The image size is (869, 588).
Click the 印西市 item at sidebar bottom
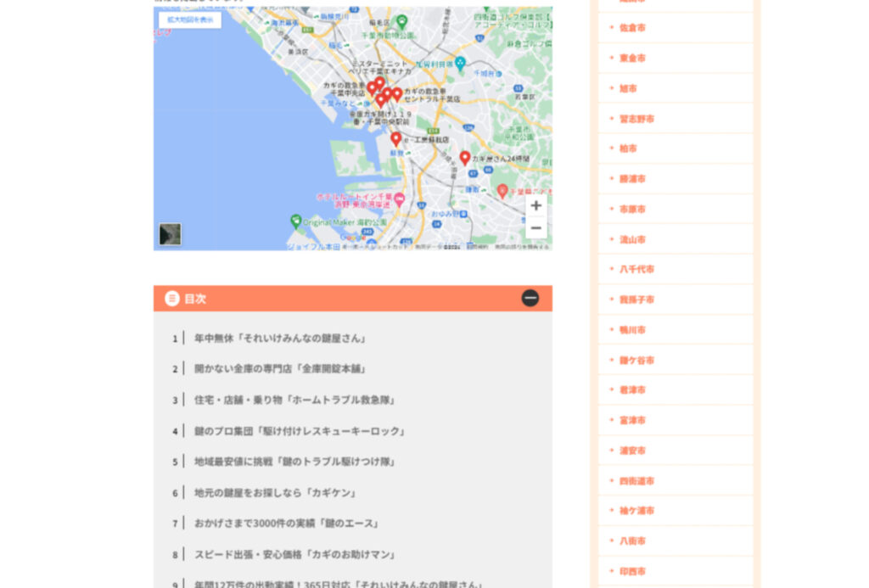(x=632, y=571)
